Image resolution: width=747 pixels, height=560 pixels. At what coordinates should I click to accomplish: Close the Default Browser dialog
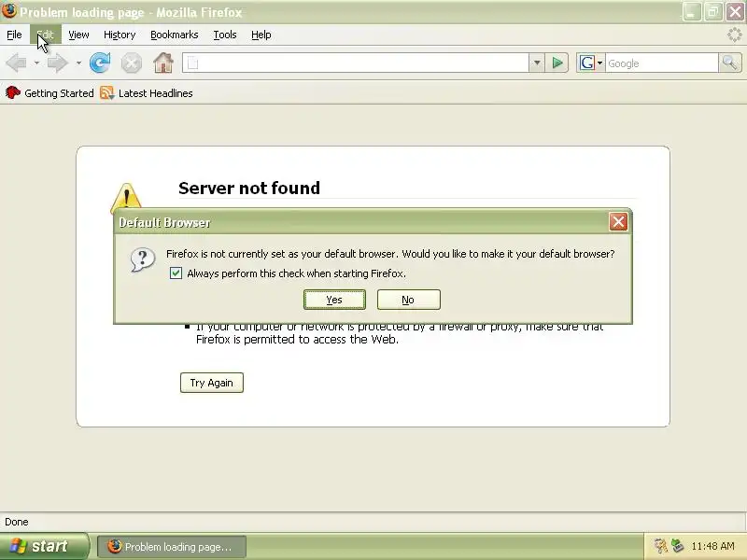[x=618, y=222]
